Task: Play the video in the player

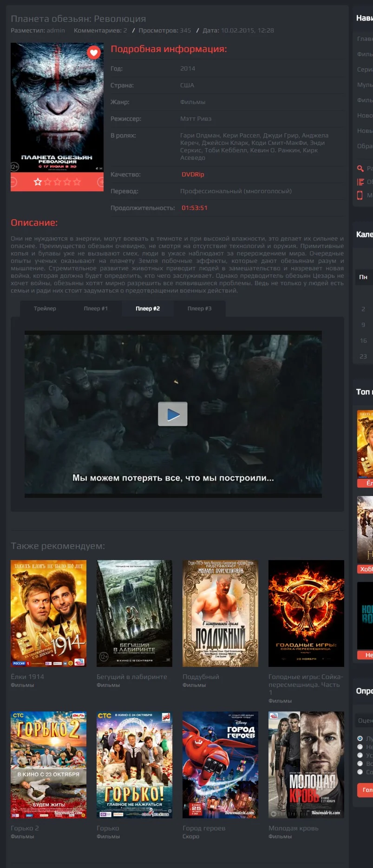Action: (173, 414)
